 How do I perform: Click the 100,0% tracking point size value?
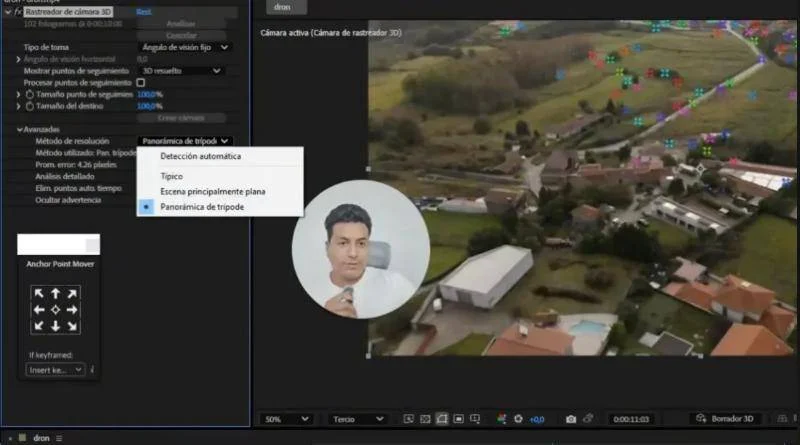(x=149, y=94)
